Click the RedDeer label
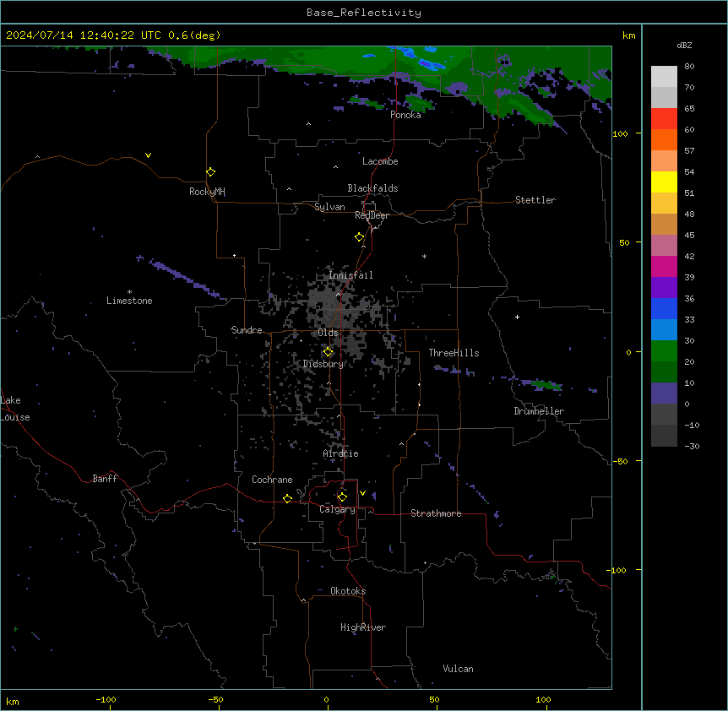 point(372,215)
